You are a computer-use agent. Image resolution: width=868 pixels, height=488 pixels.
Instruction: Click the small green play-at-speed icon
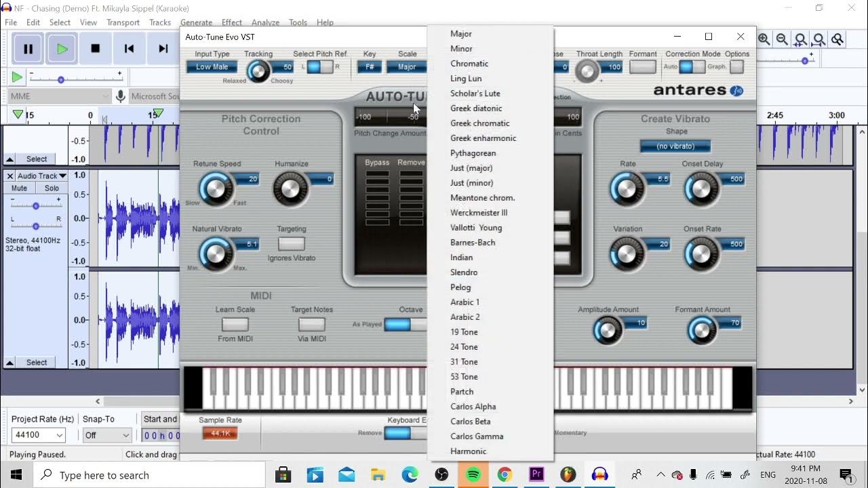point(17,77)
